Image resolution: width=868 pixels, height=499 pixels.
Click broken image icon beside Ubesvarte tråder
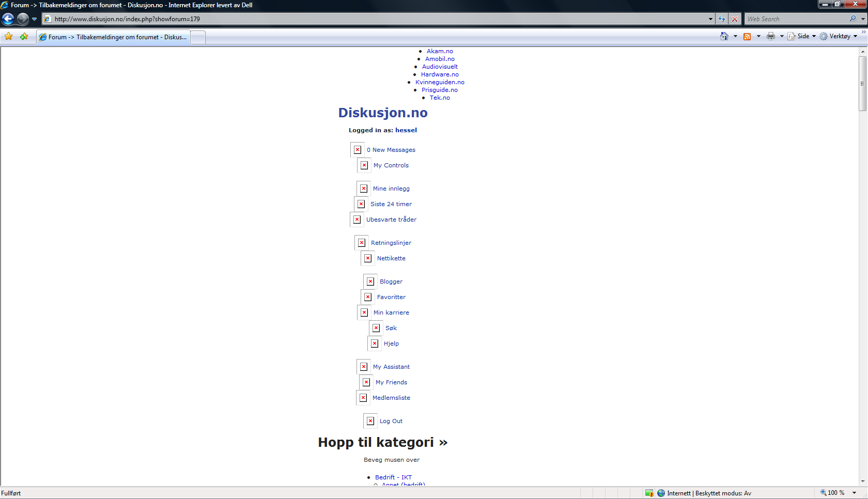click(x=357, y=220)
